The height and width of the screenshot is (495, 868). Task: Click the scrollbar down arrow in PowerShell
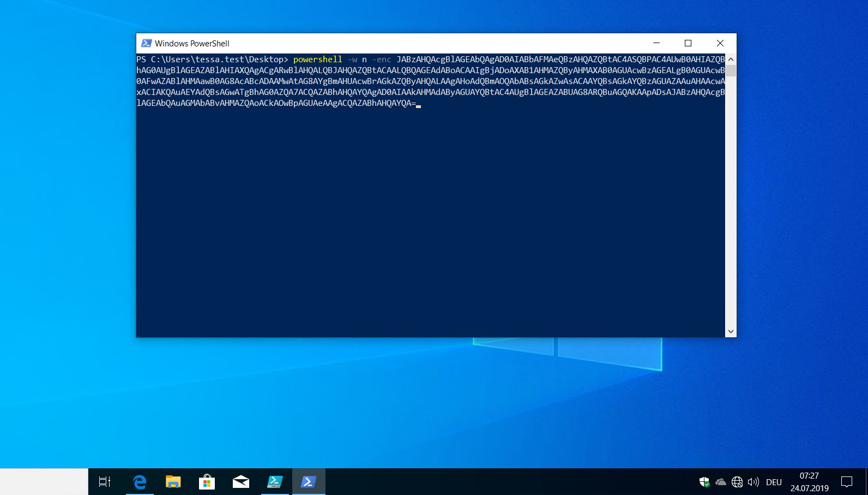731,331
